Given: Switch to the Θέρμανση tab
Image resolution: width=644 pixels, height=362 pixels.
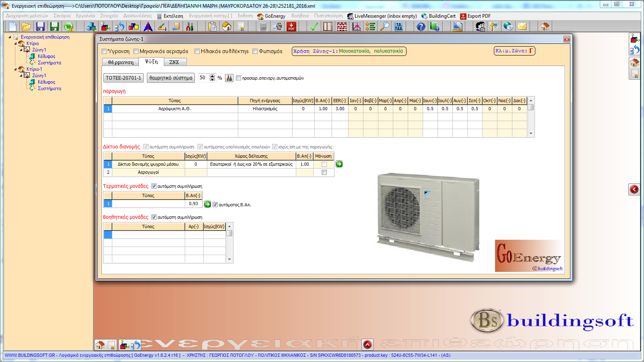Looking at the screenshot, I should pyautogui.click(x=120, y=62).
